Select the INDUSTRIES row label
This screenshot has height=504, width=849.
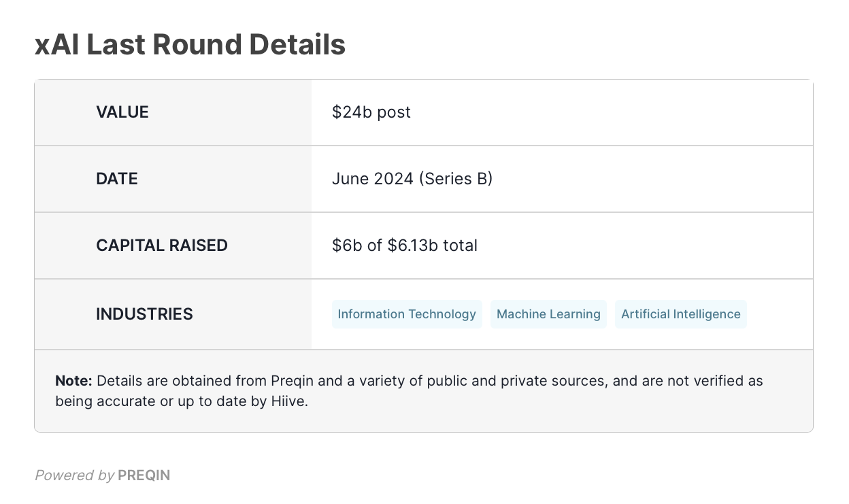pyautogui.click(x=144, y=314)
